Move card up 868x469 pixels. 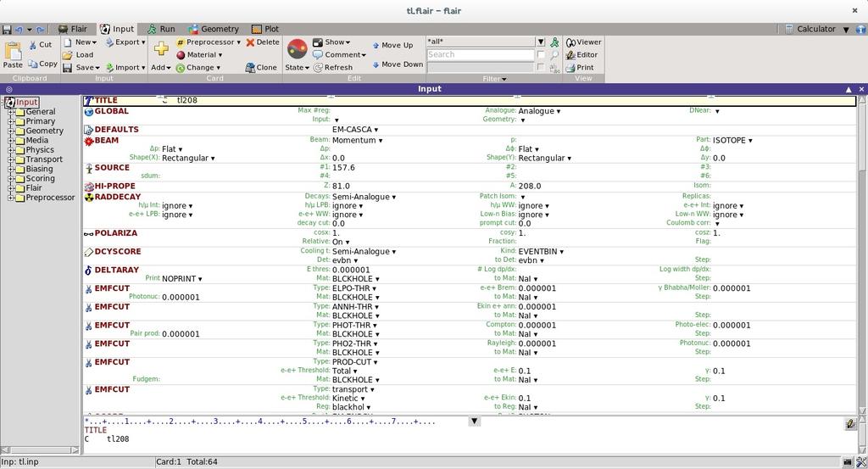(392, 46)
